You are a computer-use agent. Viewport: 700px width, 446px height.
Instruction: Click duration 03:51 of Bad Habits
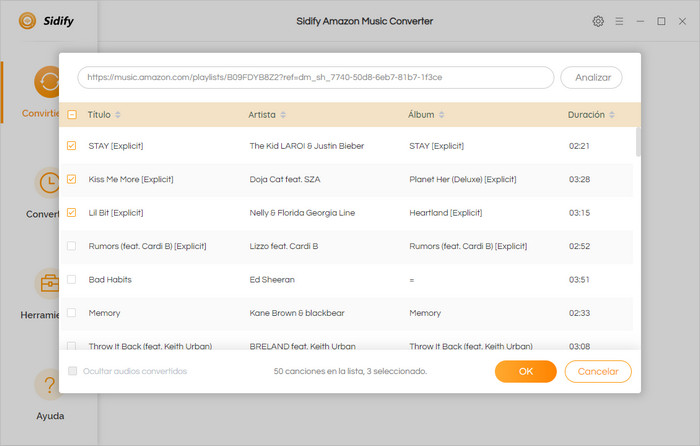click(579, 280)
